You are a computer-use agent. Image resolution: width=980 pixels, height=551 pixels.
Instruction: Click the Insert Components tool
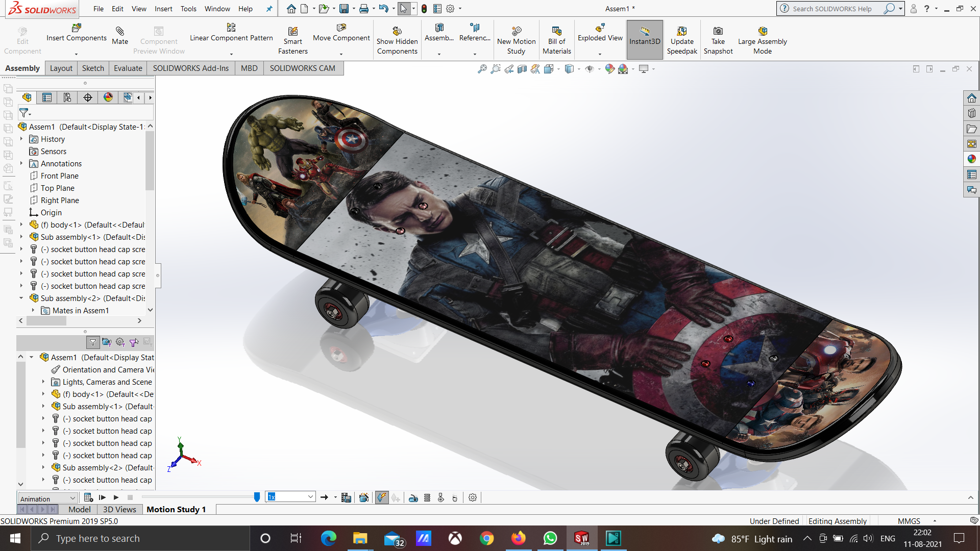point(76,33)
